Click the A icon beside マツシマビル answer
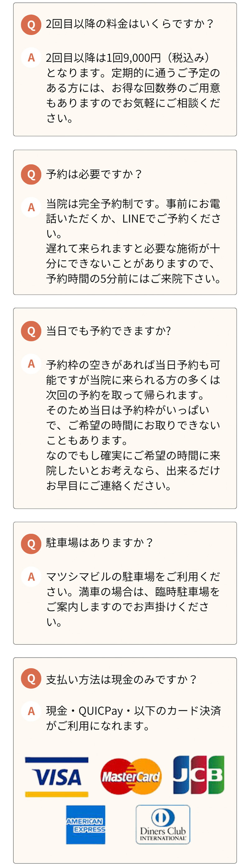The width and height of the screenshot is (249, 868). click(31, 577)
